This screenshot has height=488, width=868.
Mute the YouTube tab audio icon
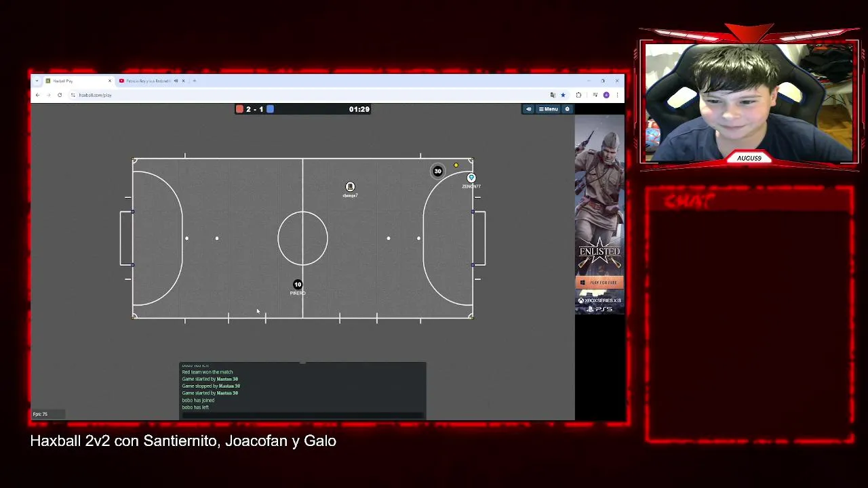point(176,81)
